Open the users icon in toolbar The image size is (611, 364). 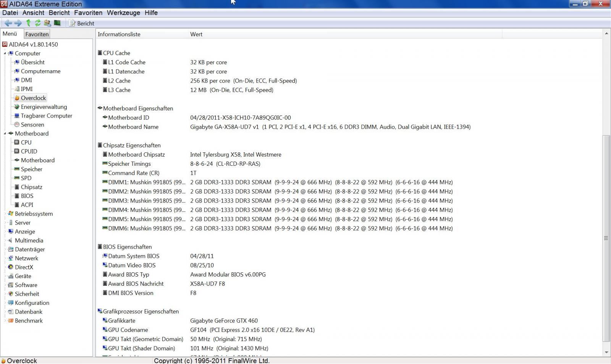pos(47,23)
